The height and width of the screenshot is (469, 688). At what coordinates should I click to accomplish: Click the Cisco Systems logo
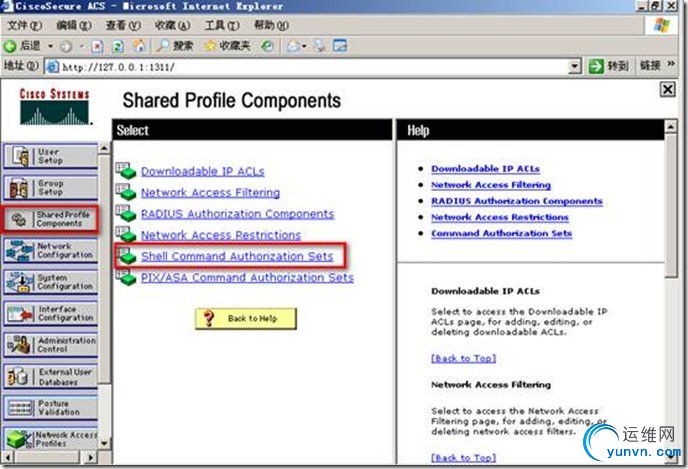point(55,107)
